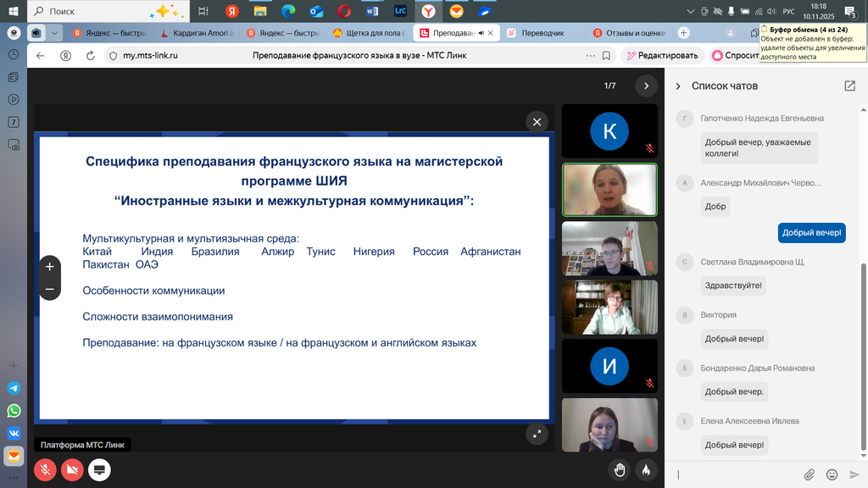Raise hand in the webinar
This screenshot has width=868, height=488.
tap(620, 469)
